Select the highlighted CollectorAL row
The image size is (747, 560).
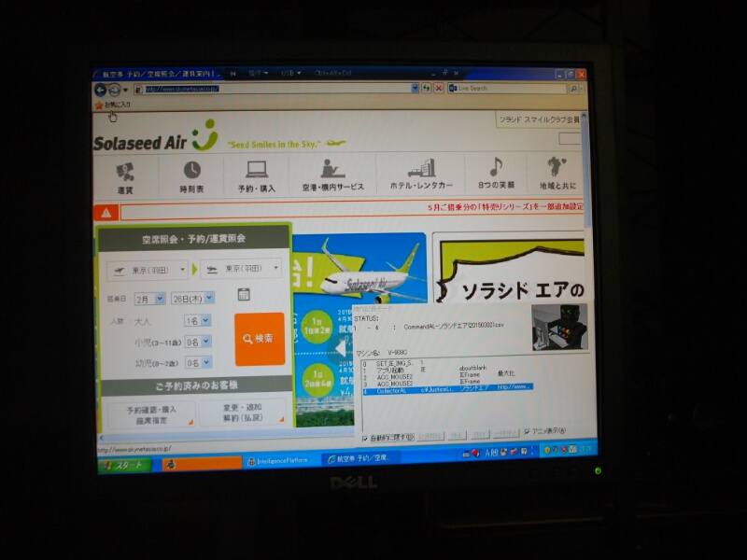[x=448, y=389]
